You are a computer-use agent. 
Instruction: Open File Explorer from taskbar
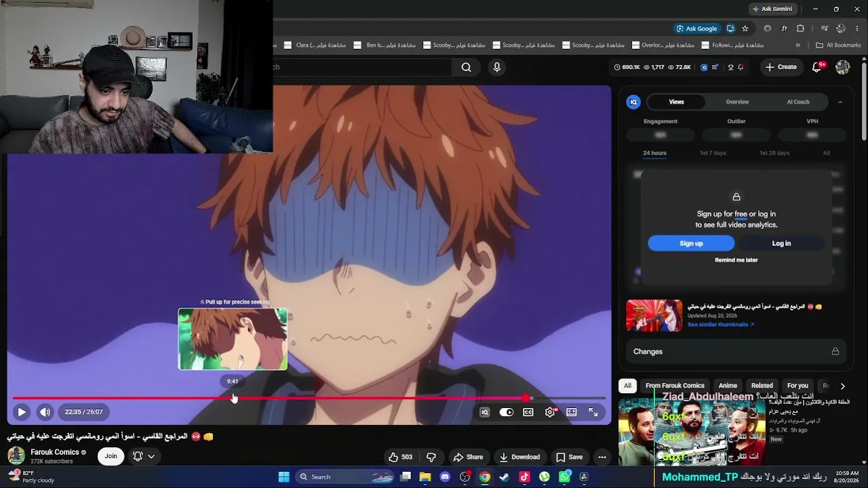(x=425, y=477)
